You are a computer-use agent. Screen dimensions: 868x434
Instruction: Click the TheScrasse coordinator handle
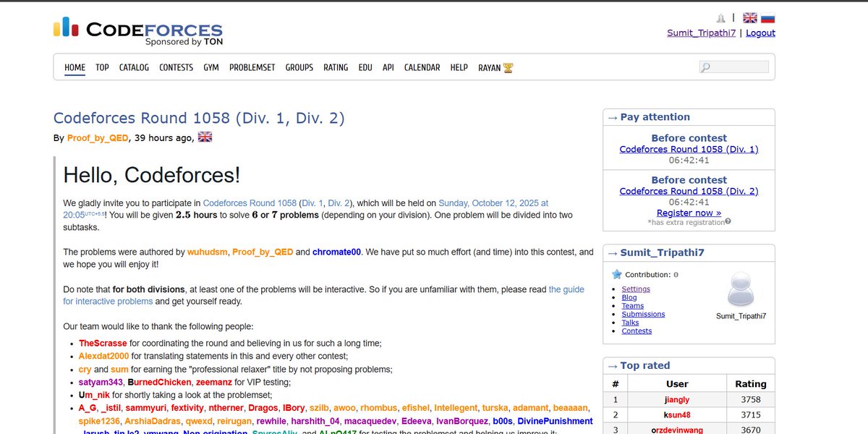(103, 344)
